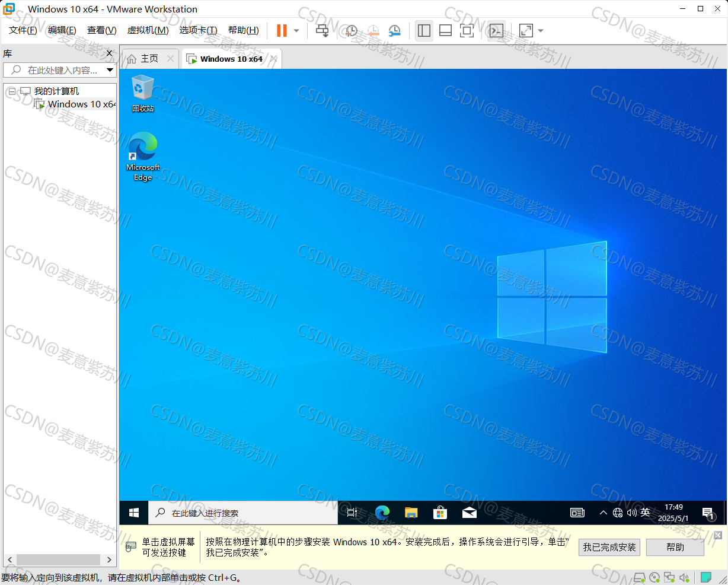Open the power options dropdown arrow
This screenshot has height=585, width=728.
tap(296, 31)
